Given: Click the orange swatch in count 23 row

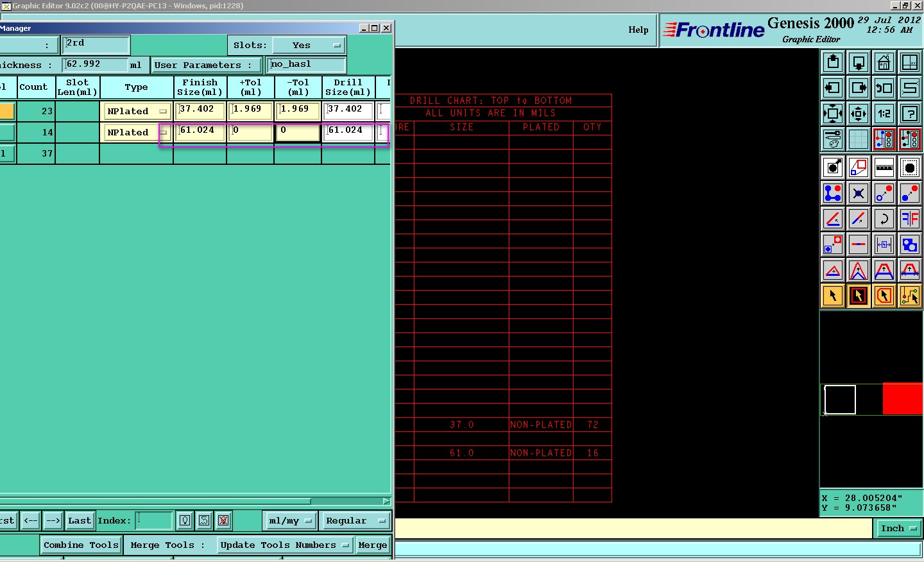Looking at the screenshot, I should 7,111.
